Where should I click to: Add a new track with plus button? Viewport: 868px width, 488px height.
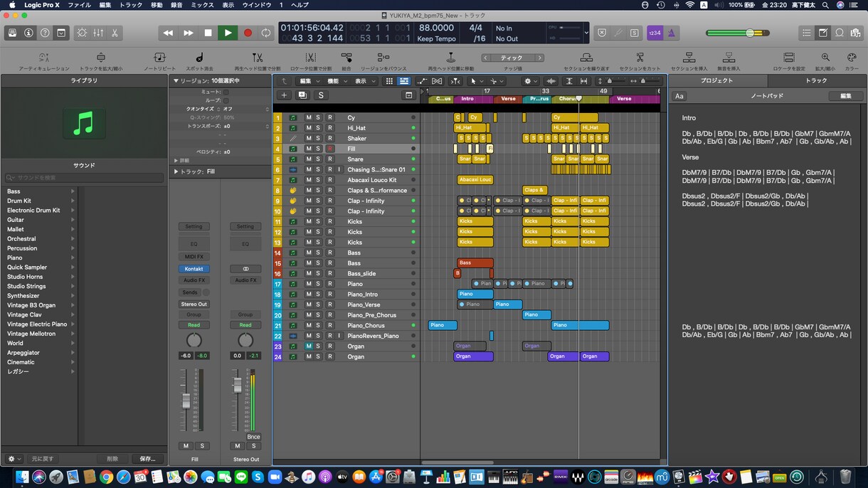coord(284,95)
